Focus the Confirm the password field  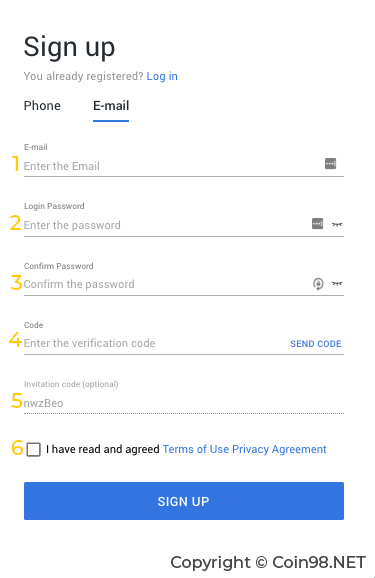coord(166,284)
